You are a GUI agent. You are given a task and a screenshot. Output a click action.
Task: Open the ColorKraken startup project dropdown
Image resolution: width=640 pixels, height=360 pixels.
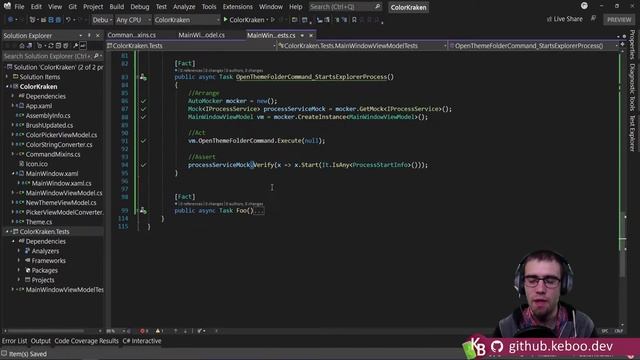pos(187,20)
